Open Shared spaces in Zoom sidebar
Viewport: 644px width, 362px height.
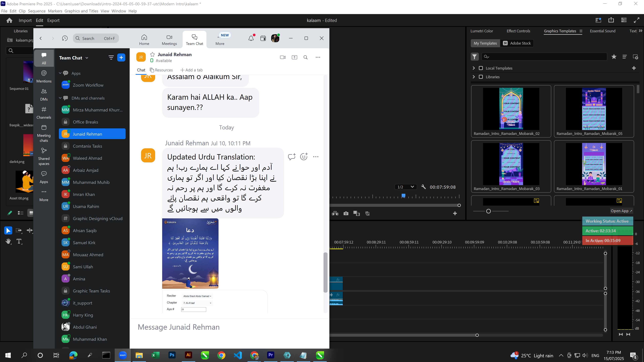(x=44, y=157)
